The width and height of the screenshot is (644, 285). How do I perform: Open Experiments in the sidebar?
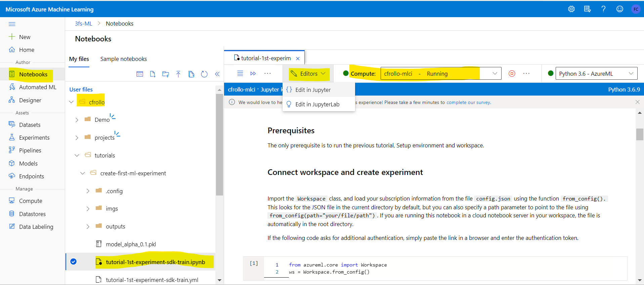tap(29, 138)
